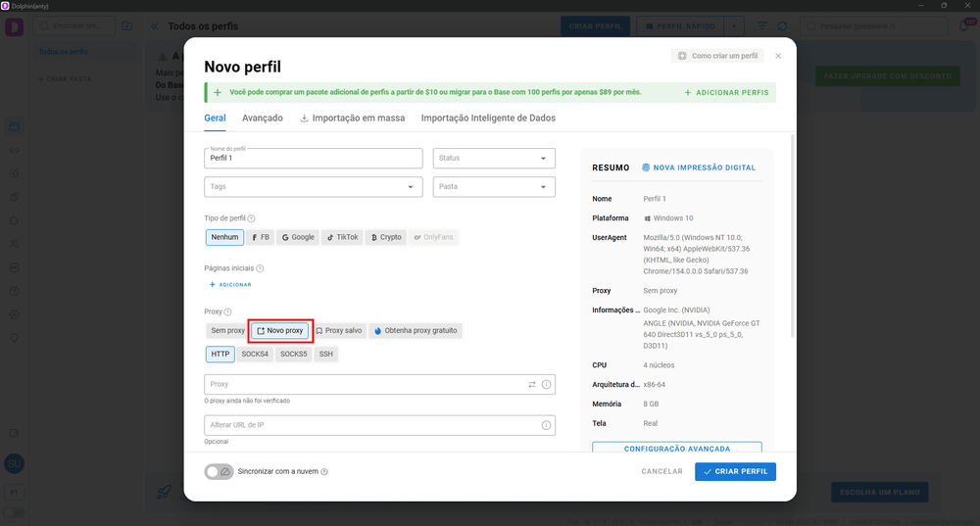Image resolution: width=980 pixels, height=526 pixels.
Task: Open Importação Inteligente de Dados tab
Action: pyautogui.click(x=488, y=119)
